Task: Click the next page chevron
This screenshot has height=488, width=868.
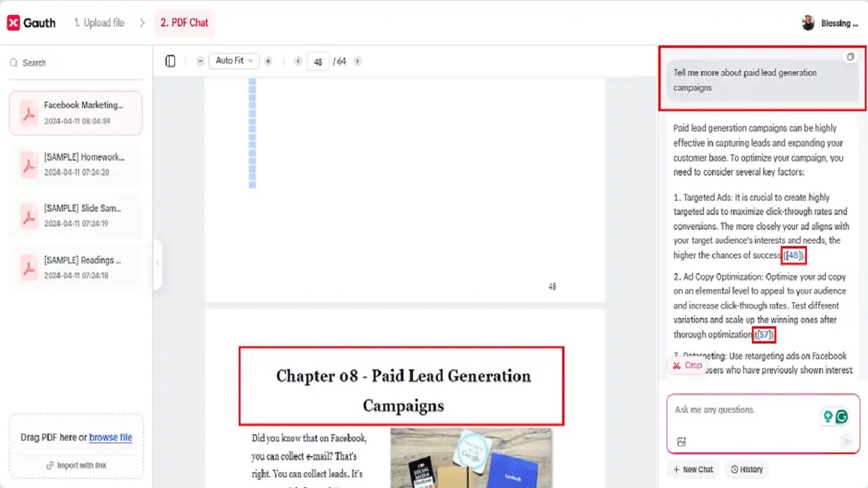Action: pyautogui.click(x=357, y=61)
